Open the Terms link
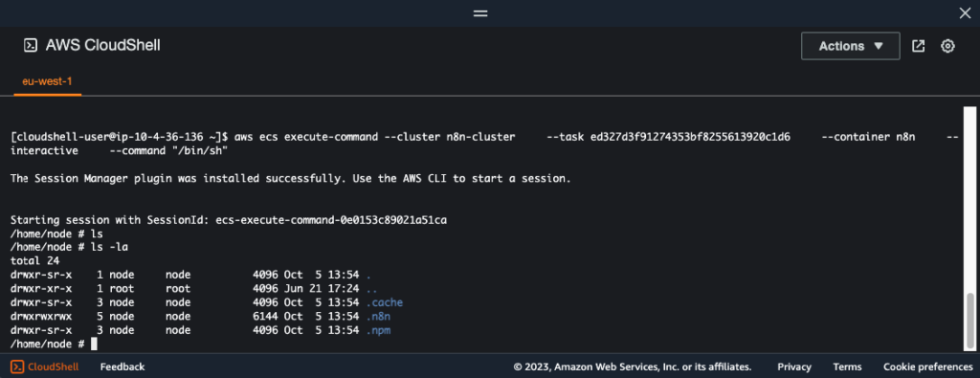The width and height of the screenshot is (980, 378). tap(847, 367)
